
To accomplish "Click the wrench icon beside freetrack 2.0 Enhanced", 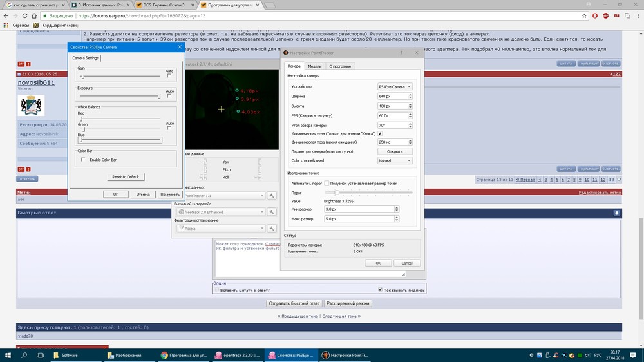I will coord(272,212).
